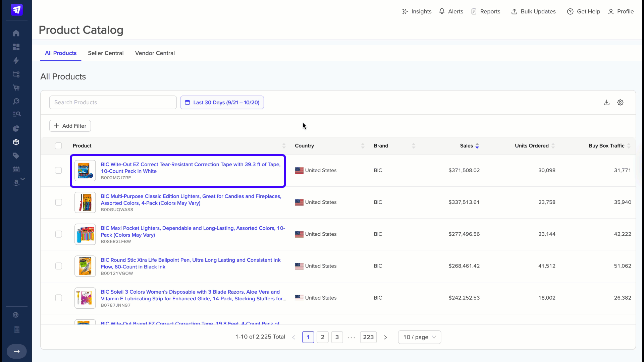Image resolution: width=644 pixels, height=362 pixels.
Task: Check the Soleil Razors row checkbox
Action: [58, 298]
